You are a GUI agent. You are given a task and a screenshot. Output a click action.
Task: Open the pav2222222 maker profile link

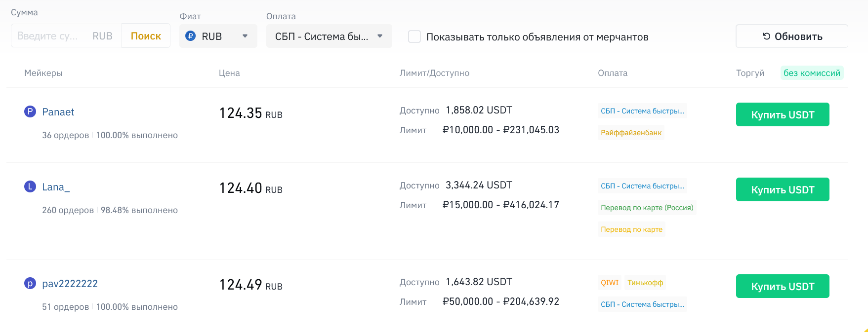70,284
